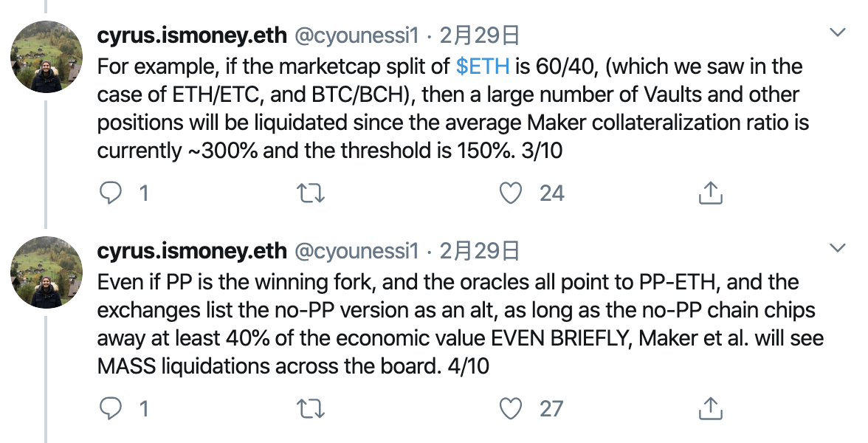Retweet the 4/10 tweet
The image size is (868, 443).
pos(311,409)
